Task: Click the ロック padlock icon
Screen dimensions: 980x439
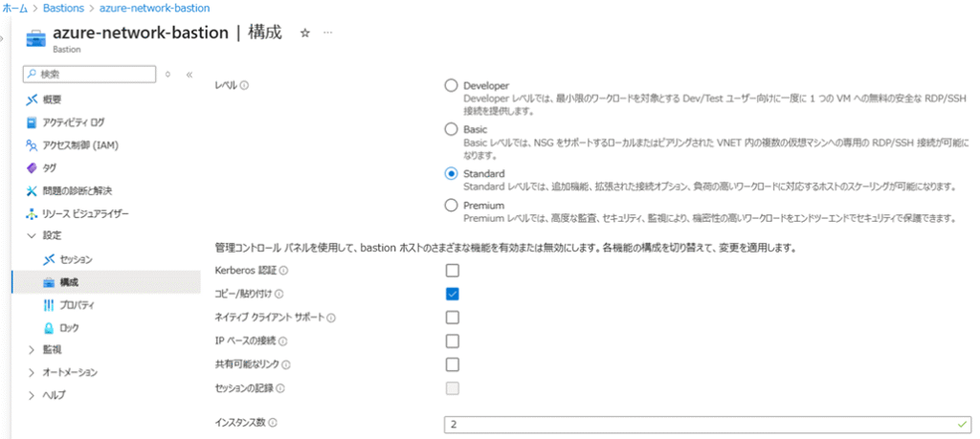Action: click(x=50, y=328)
